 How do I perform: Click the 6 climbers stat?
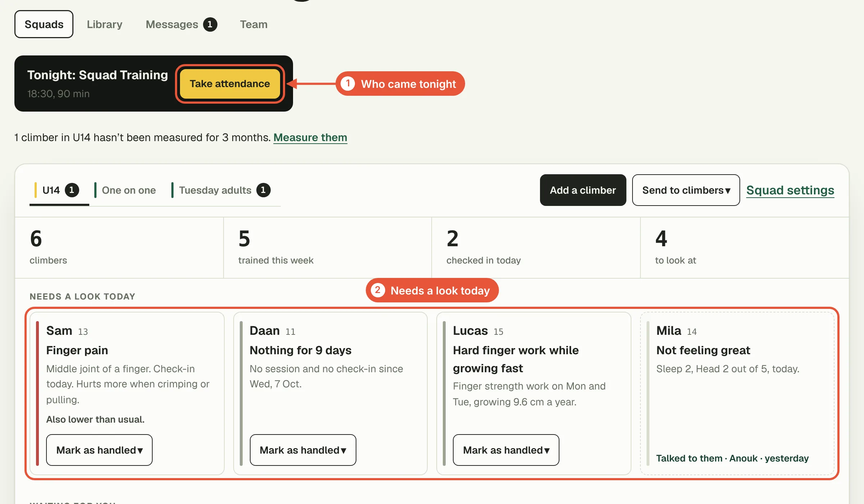point(119,247)
